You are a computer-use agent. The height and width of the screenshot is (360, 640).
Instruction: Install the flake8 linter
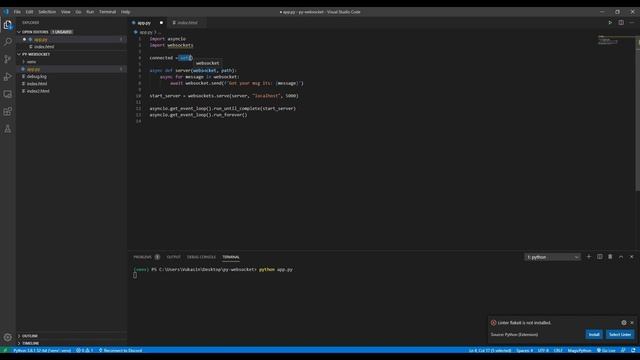click(594, 334)
